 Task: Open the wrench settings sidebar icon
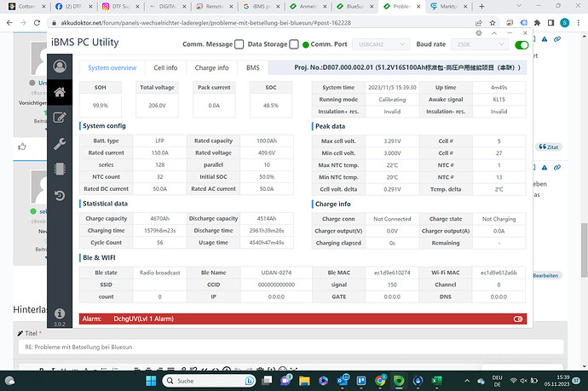tap(60, 144)
